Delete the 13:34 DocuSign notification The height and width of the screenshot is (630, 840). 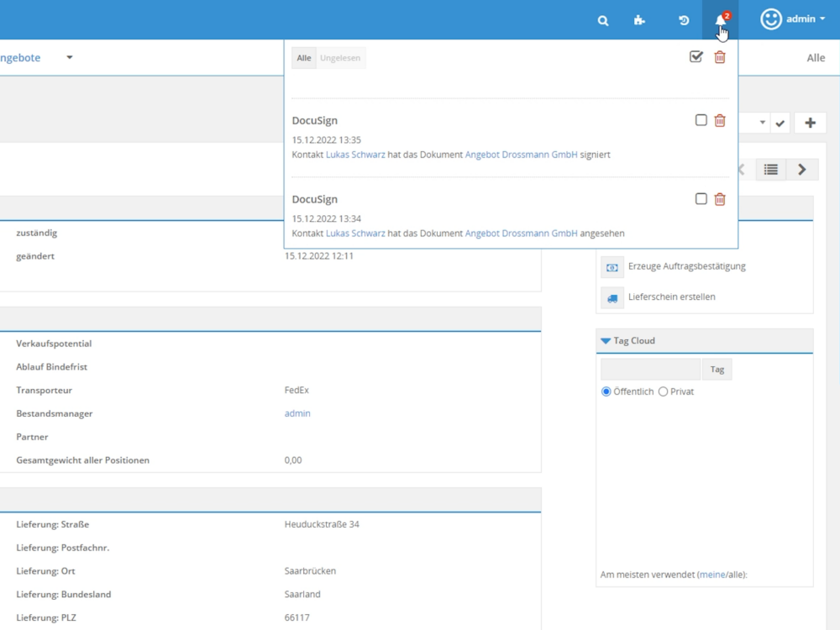720,199
